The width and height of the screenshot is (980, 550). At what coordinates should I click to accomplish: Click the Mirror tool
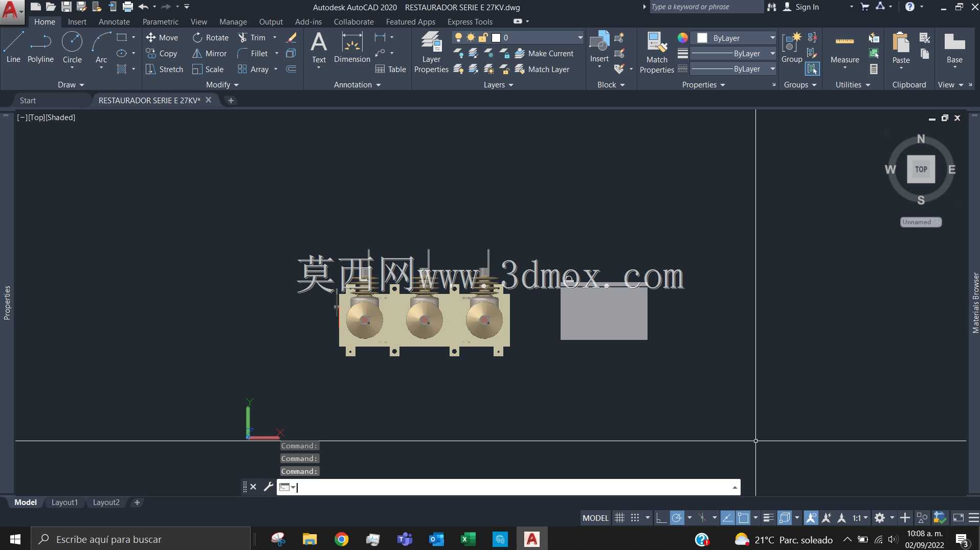[x=209, y=53]
